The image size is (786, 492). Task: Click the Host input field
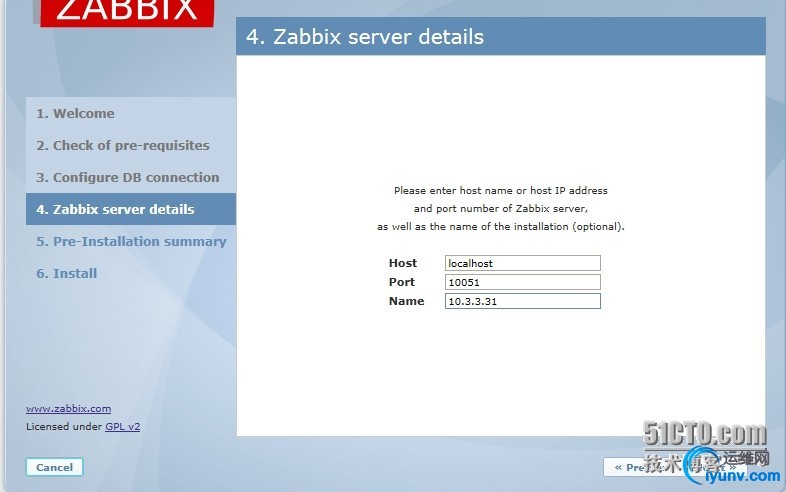(x=522, y=263)
